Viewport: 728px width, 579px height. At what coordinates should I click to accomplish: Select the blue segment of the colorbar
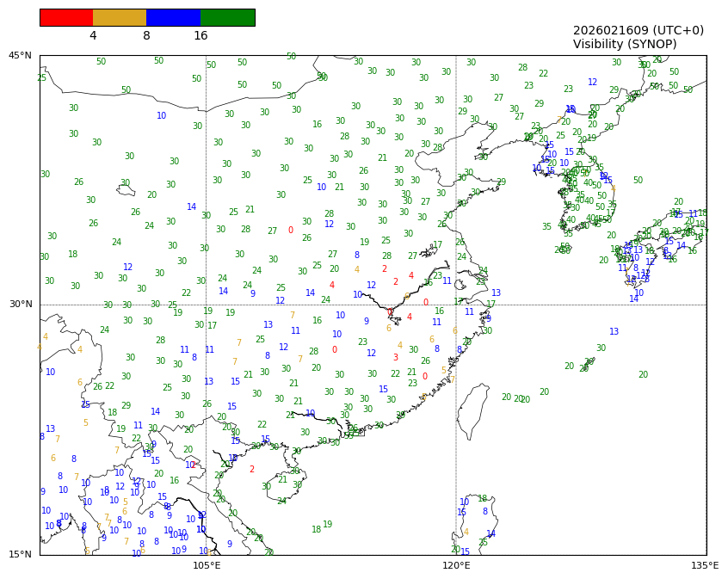coord(173,17)
